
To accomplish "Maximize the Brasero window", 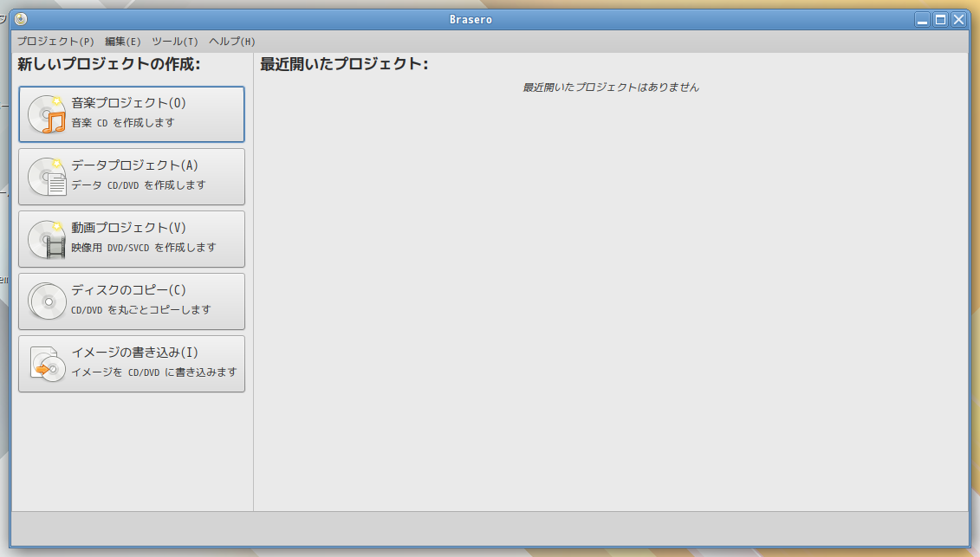I will [941, 19].
